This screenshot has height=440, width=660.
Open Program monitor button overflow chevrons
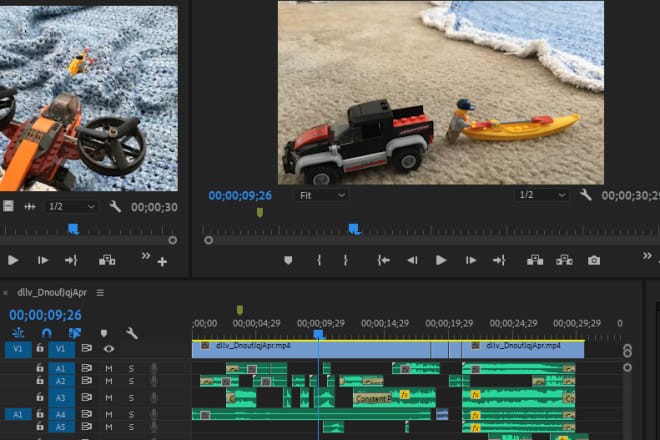tap(647, 255)
